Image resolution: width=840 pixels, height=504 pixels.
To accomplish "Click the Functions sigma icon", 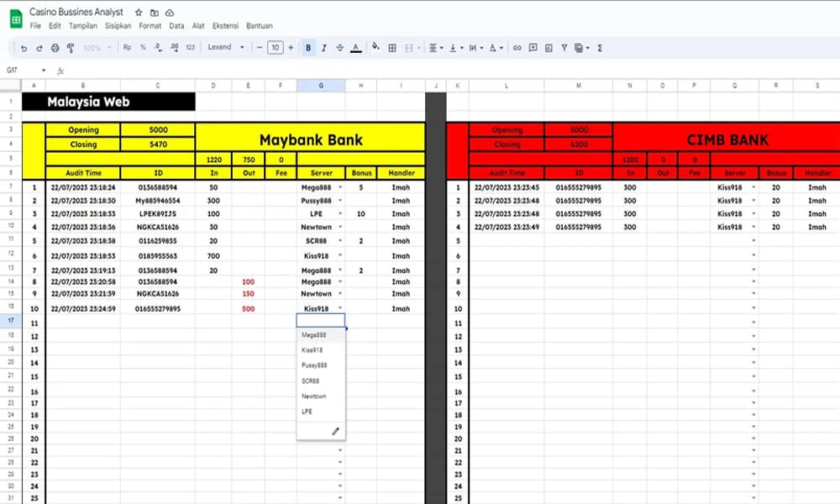I will 600,48.
